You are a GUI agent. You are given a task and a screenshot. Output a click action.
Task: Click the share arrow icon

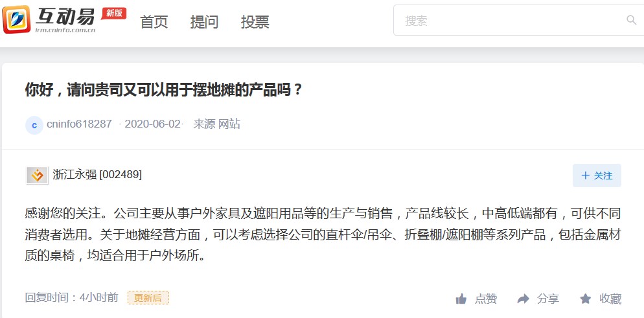point(523,299)
